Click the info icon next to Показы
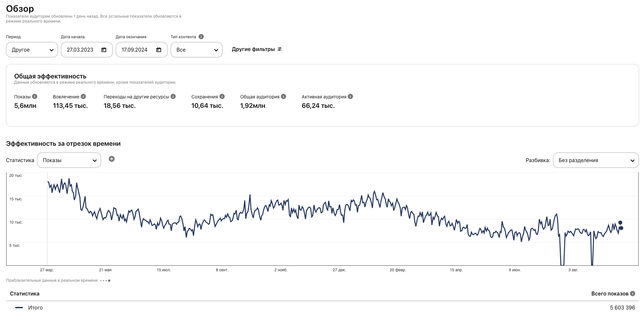Screen dimensions: 644x319 tap(35, 96)
